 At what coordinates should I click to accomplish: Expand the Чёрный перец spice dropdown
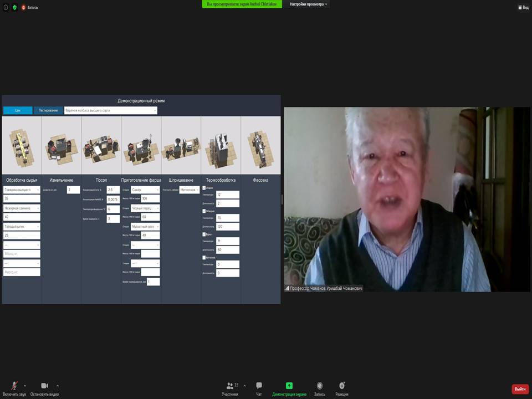pos(145,208)
